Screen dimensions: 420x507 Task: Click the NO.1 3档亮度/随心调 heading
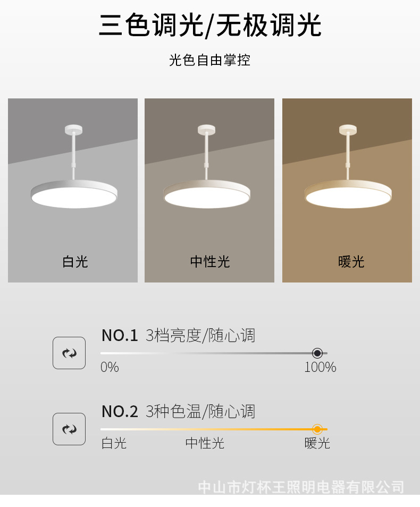click(178, 335)
